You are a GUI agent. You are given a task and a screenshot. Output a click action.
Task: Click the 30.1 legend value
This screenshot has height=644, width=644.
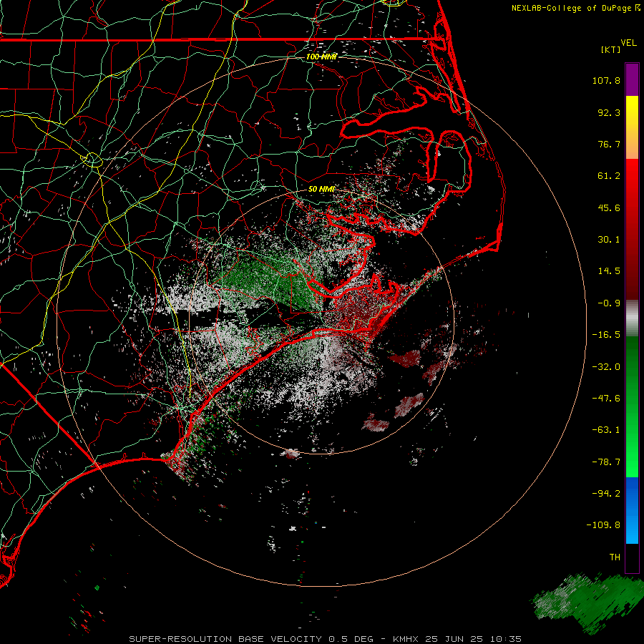609,240
